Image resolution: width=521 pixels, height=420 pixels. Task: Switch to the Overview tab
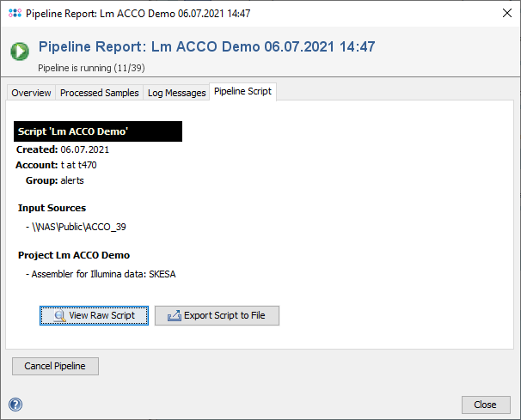31,93
